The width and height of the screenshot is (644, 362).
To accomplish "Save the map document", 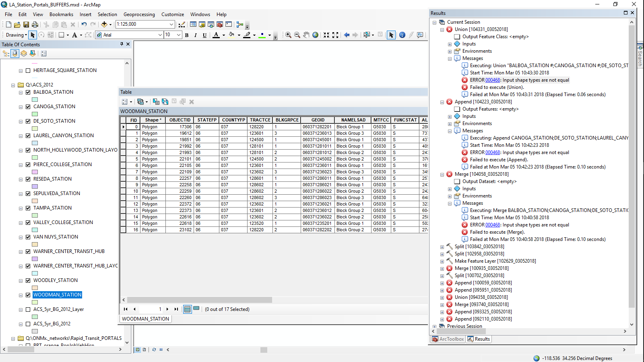I will (x=26, y=25).
